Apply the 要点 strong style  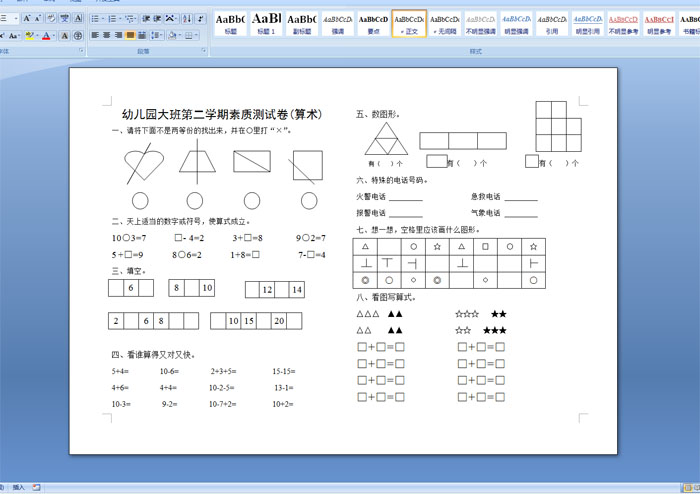[x=373, y=24]
